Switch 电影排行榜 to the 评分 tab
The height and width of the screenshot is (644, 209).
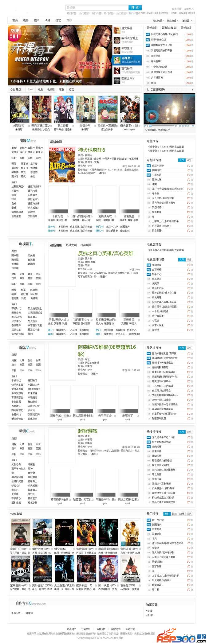(x=189, y=160)
